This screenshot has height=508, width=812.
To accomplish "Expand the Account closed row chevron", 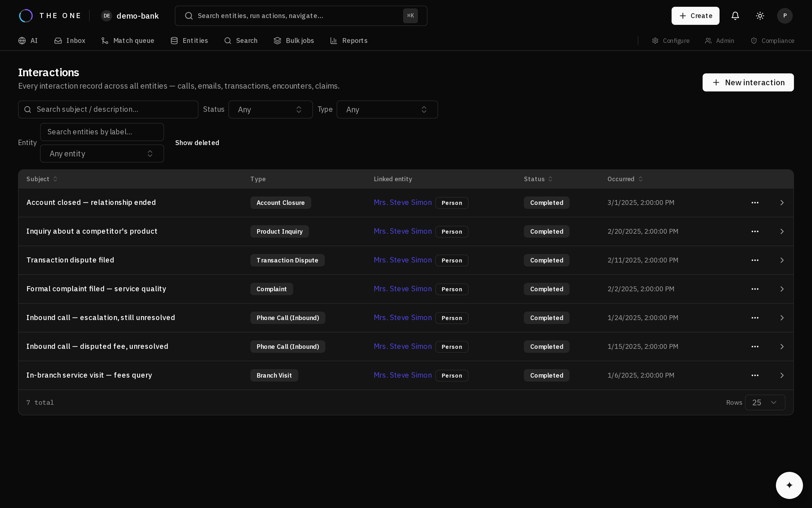I will click(782, 203).
